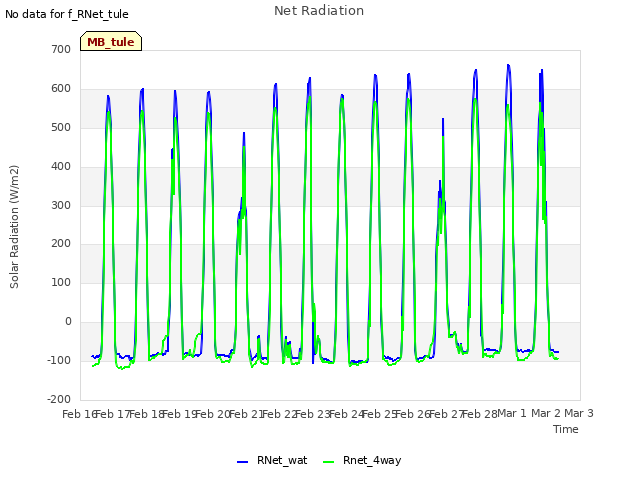This screenshot has width=640, height=480.
Task: Click the 200 y-axis tick label
Action: [x=61, y=244]
